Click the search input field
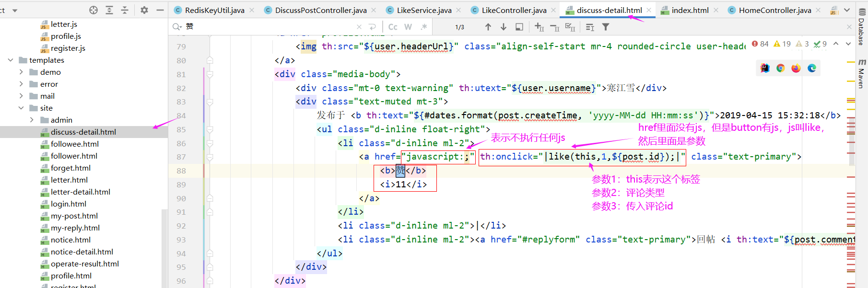868x288 pixels. point(269,27)
